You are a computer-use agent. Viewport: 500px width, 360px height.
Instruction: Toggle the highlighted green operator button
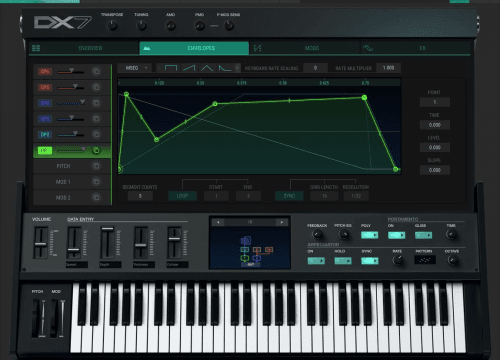click(45, 150)
